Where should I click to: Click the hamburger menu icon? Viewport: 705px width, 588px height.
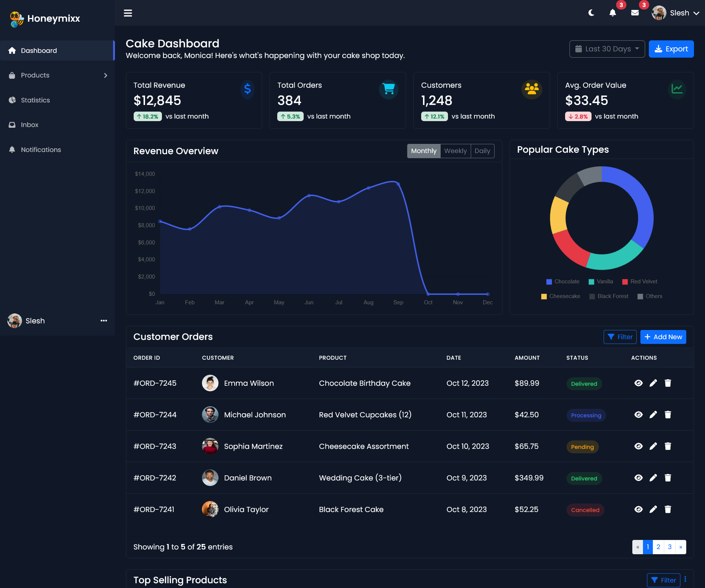128,13
